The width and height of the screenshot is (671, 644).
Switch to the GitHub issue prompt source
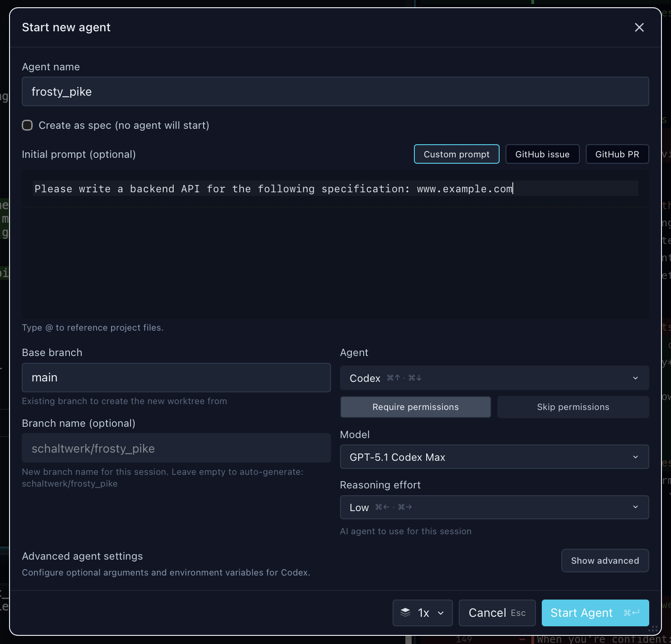[542, 154]
